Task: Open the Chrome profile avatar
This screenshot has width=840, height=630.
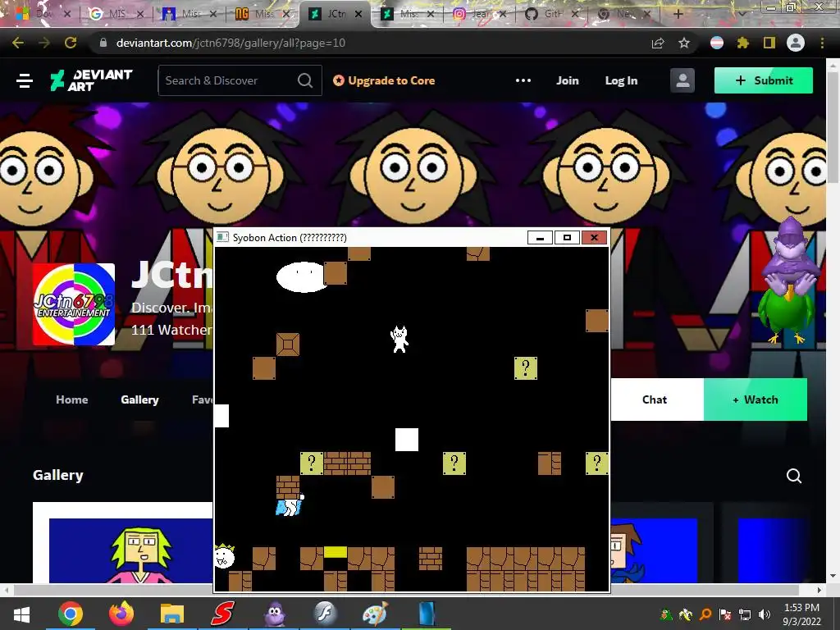Action: pos(795,43)
